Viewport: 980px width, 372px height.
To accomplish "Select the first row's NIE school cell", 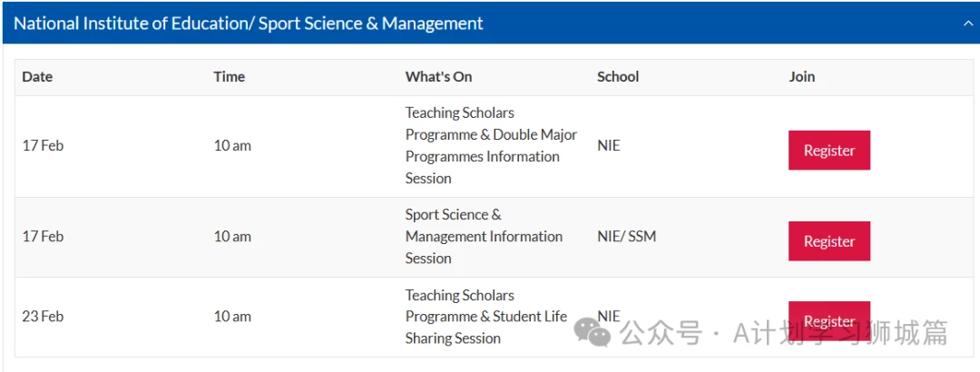I will point(609,146).
